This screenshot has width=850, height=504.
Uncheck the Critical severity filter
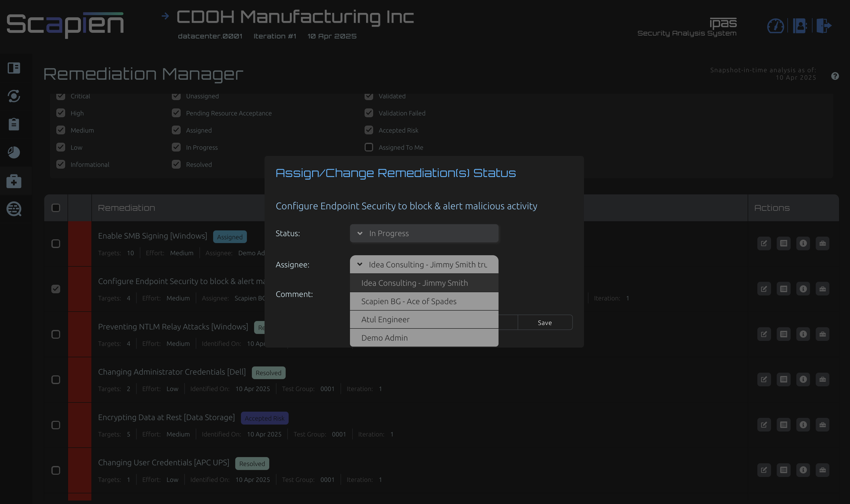point(60,96)
